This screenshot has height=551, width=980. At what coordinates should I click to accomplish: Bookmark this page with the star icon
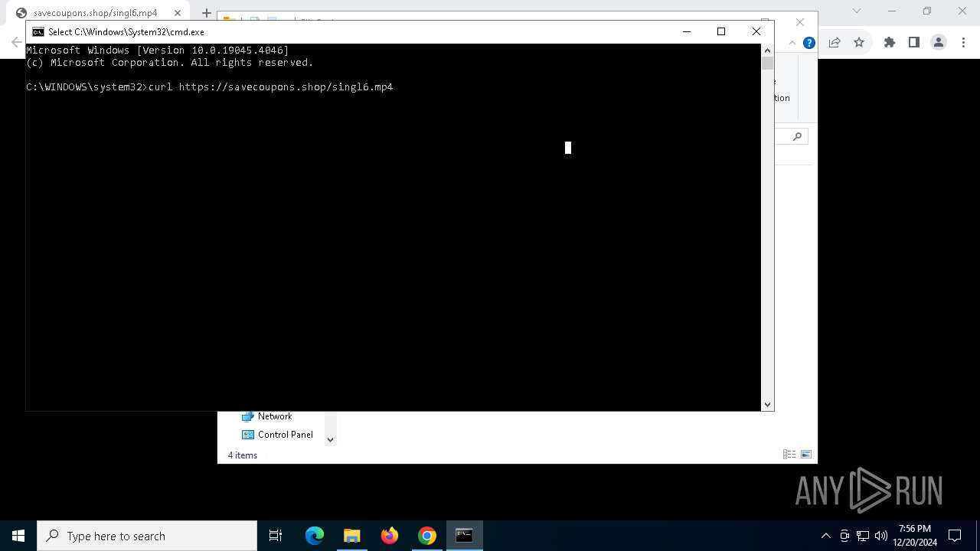point(859,42)
